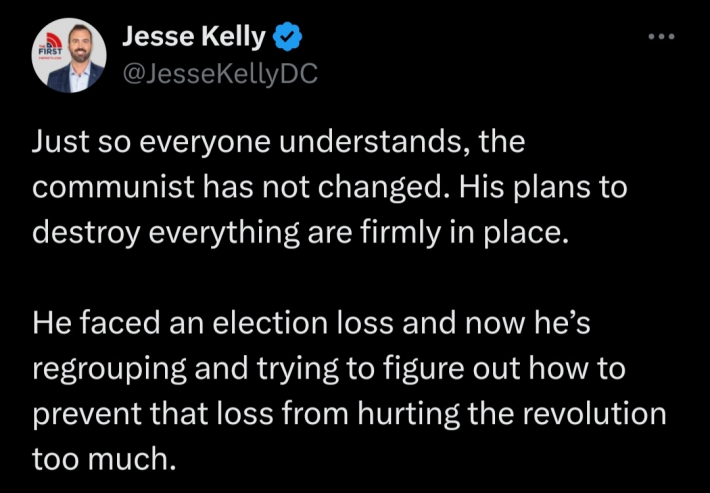Click the phrase "firmly in place"

pos(492,233)
